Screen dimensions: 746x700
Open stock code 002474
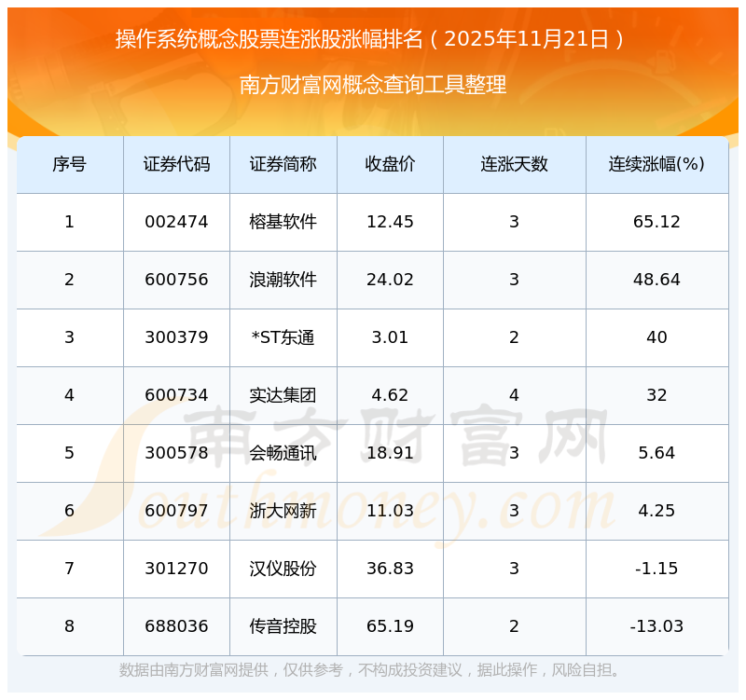[x=176, y=222]
